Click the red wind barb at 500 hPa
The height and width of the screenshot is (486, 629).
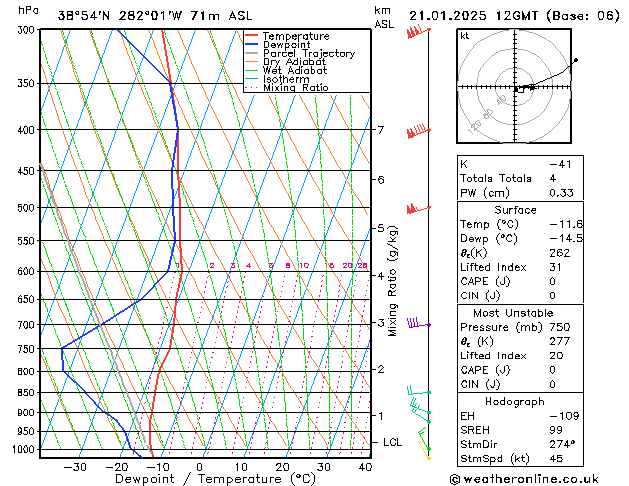click(418, 209)
